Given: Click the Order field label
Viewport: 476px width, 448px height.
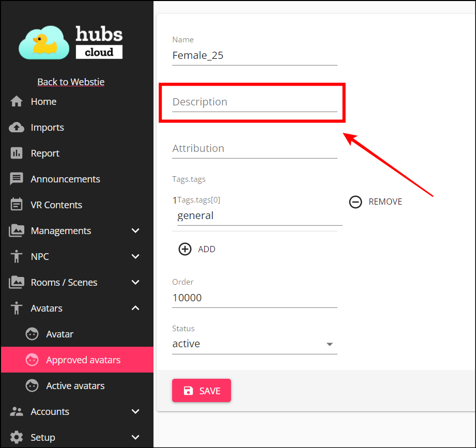Looking at the screenshot, I should pos(183,282).
